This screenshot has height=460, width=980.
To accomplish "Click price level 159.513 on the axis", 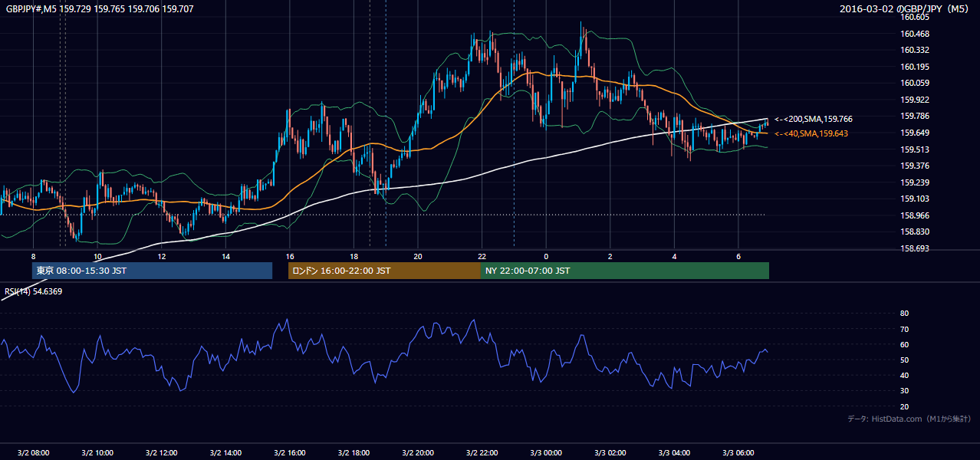I will [915, 149].
